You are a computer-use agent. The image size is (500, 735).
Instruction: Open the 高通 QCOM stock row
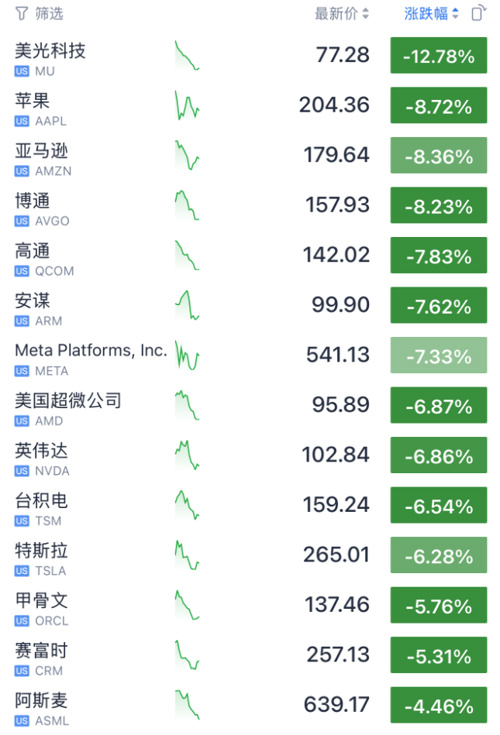[x=250, y=256]
